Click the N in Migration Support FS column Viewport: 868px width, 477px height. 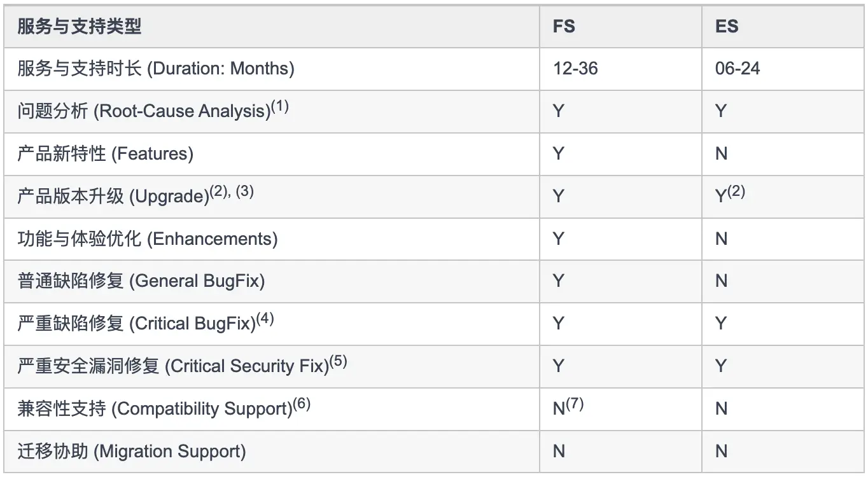(x=559, y=451)
